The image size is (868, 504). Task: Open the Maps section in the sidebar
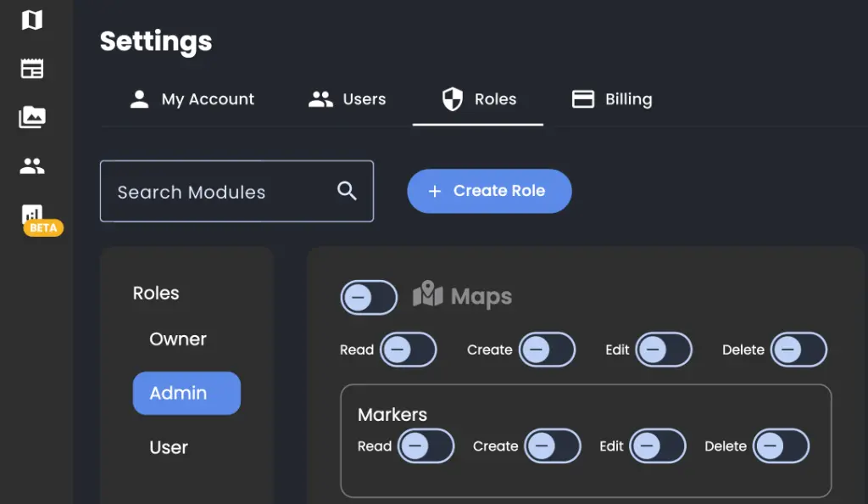click(x=31, y=20)
